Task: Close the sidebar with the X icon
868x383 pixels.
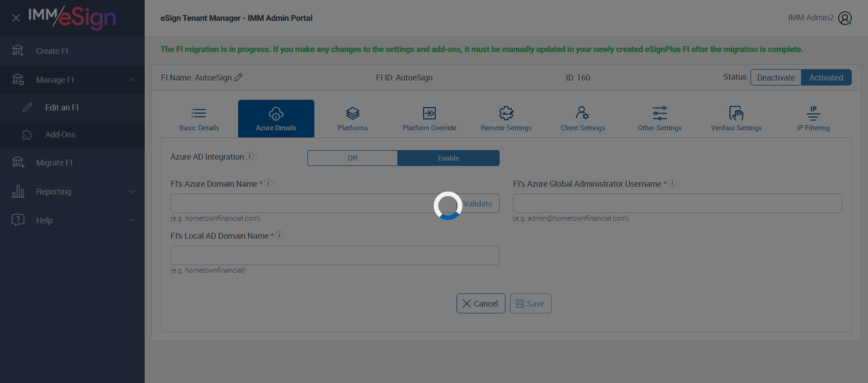Action: click(x=16, y=18)
